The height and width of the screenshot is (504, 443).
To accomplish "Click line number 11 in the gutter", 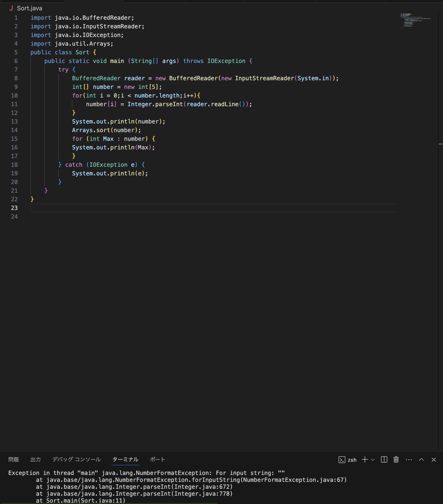I will pyautogui.click(x=14, y=104).
